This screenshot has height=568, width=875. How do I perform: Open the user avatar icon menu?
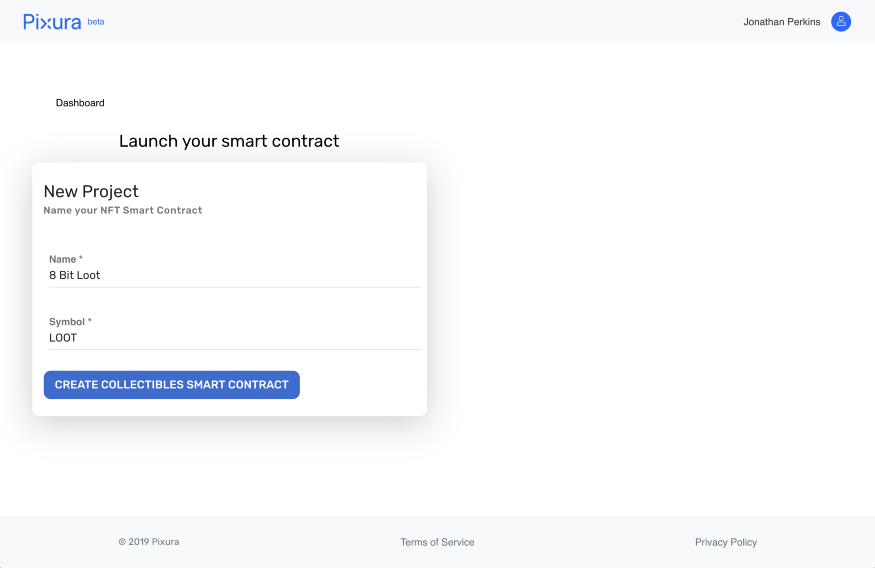click(x=841, y=22)
